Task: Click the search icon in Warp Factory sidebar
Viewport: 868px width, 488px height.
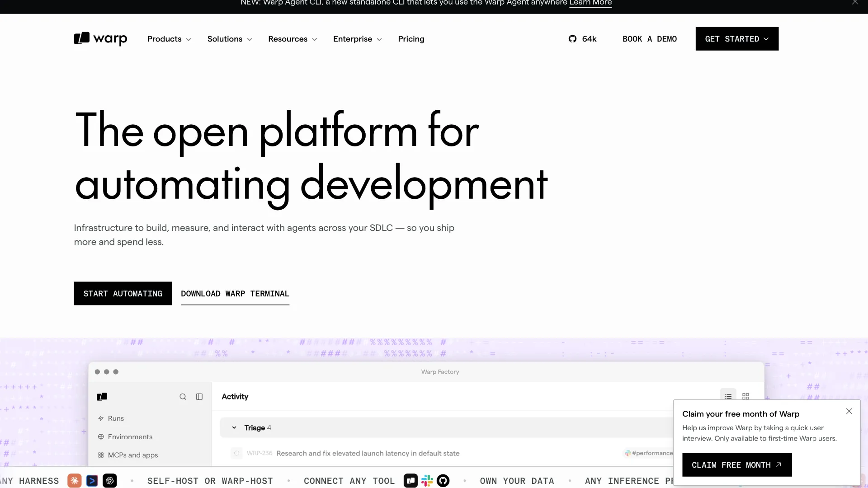Action: tap(183, 397)
